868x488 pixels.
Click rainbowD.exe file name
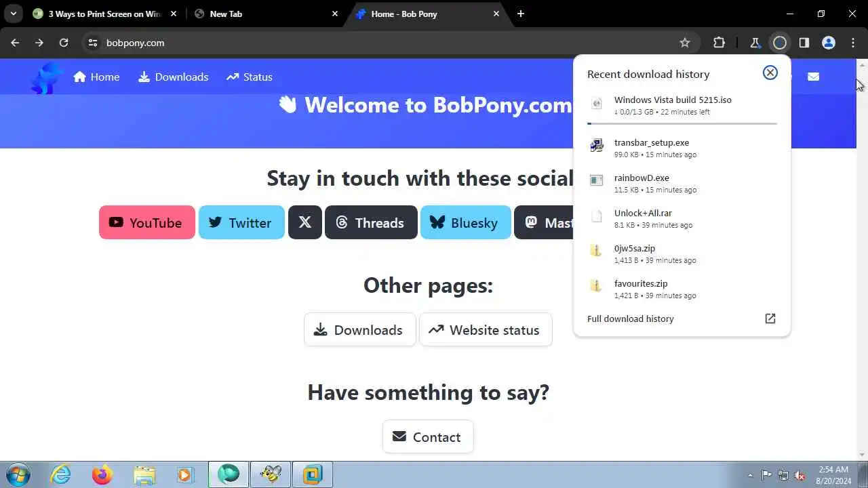[x=642, y=178]
